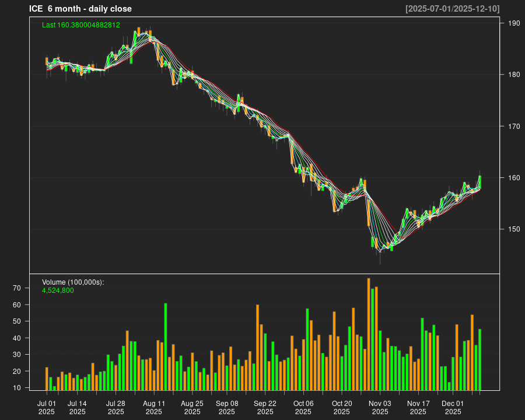Click the 30 volume axis label

click(16, 355)
